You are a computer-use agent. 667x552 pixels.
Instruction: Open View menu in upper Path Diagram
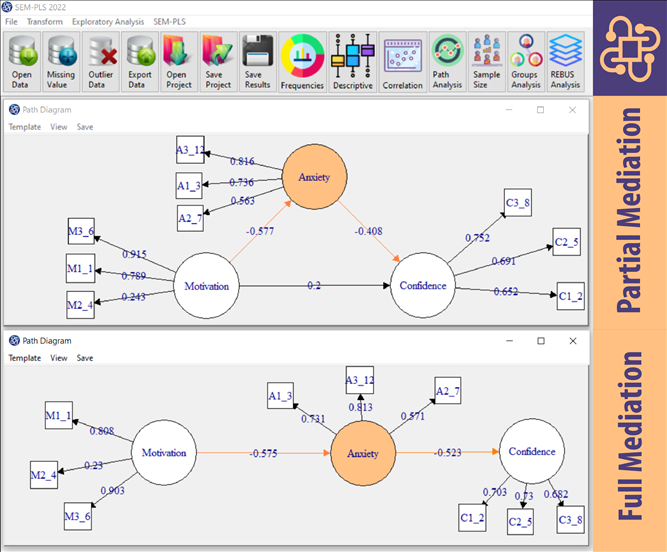pyautogui.click(x=59, y=127)
